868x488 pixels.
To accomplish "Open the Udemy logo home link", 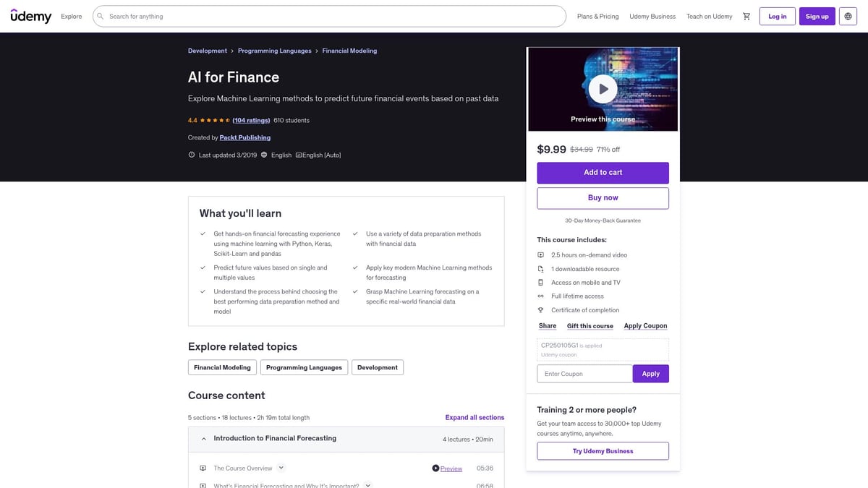I will tap(31, 16).
